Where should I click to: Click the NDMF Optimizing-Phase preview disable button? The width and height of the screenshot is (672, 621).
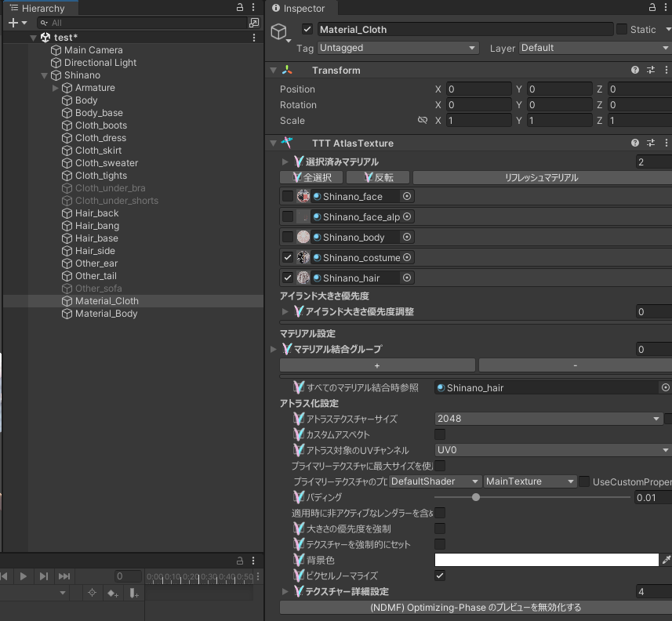(x=476, y=608)
